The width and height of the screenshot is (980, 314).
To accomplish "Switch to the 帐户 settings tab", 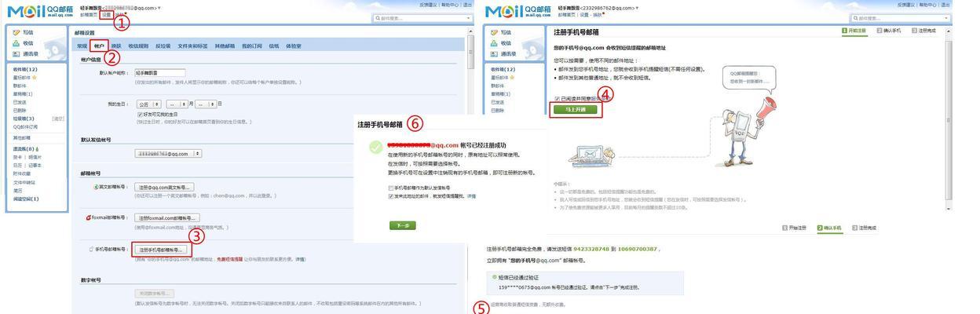I will click(x=99, y=46).
